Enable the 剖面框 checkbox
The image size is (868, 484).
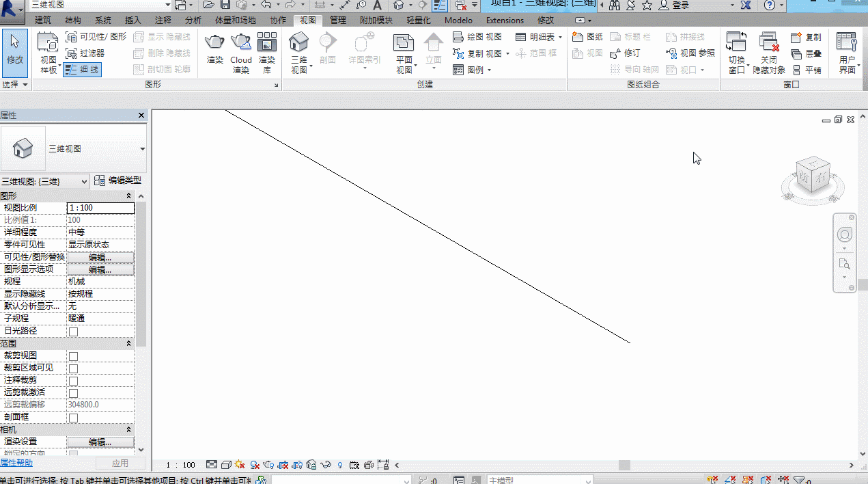coord(73,418)
